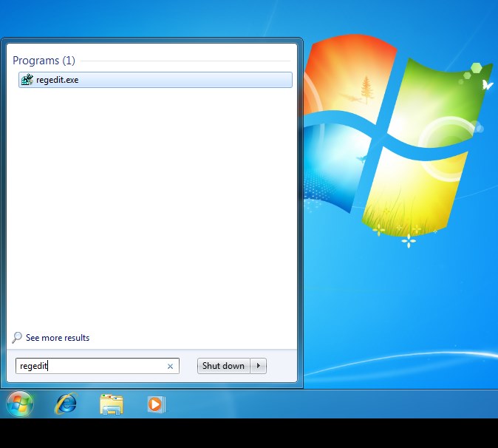Click the See more results link
The width and height of the screenshot is (498, 448).
[58, 338]
